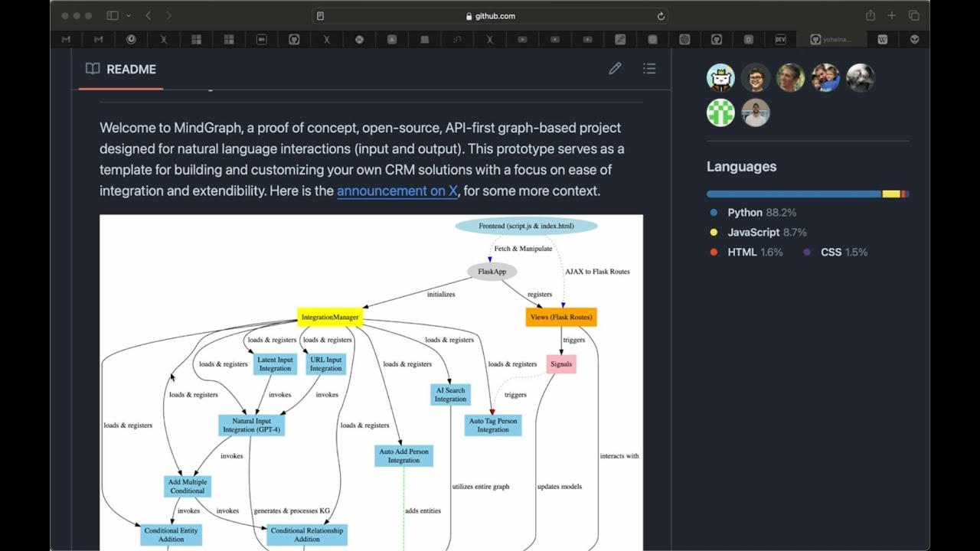Open the README outline list dropdown

649,68
